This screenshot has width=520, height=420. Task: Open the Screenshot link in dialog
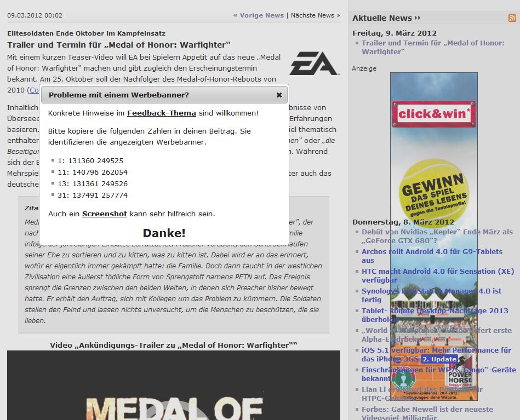pos(105,214)
